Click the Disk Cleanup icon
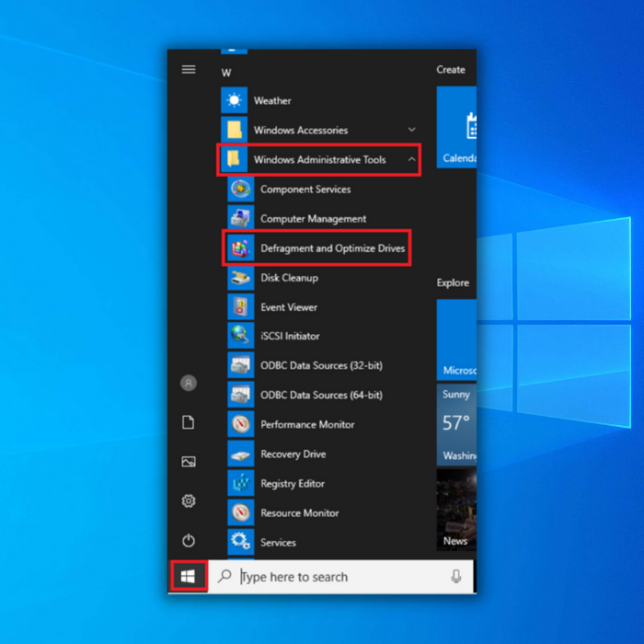The width and height of the screenshot is (644, 644). pos(241,278)
